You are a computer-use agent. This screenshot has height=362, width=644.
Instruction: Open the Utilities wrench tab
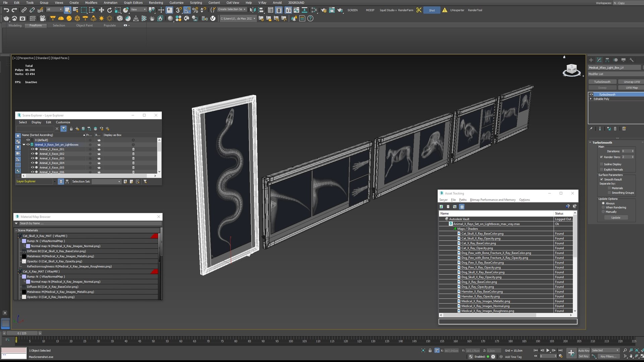pos(631,60)
